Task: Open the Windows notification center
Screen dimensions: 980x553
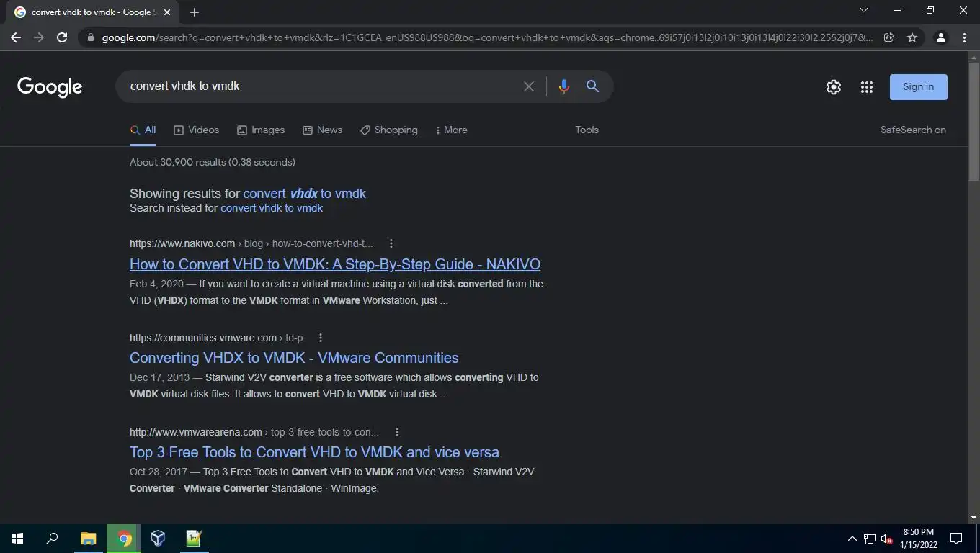Action: (x=956, y=539)
